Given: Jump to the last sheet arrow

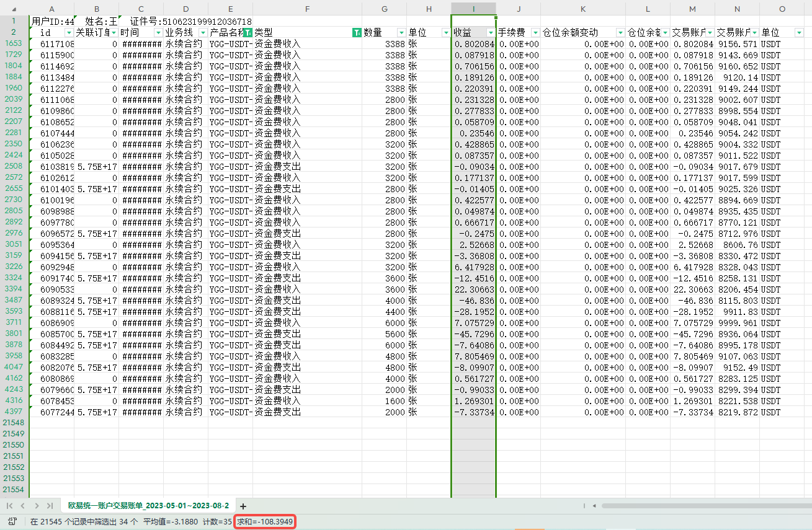Looking at the screenshot, I should coord(50,506).
